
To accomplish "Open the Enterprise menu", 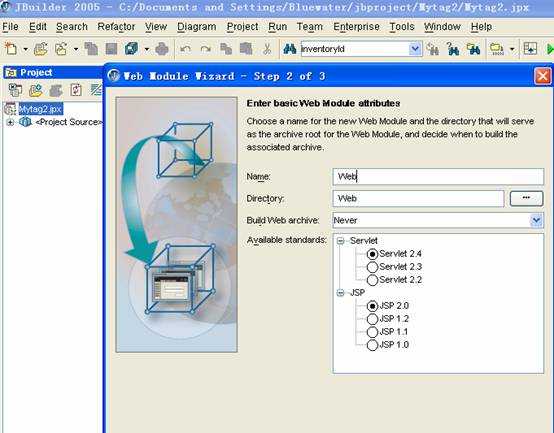I will point(356,27).
